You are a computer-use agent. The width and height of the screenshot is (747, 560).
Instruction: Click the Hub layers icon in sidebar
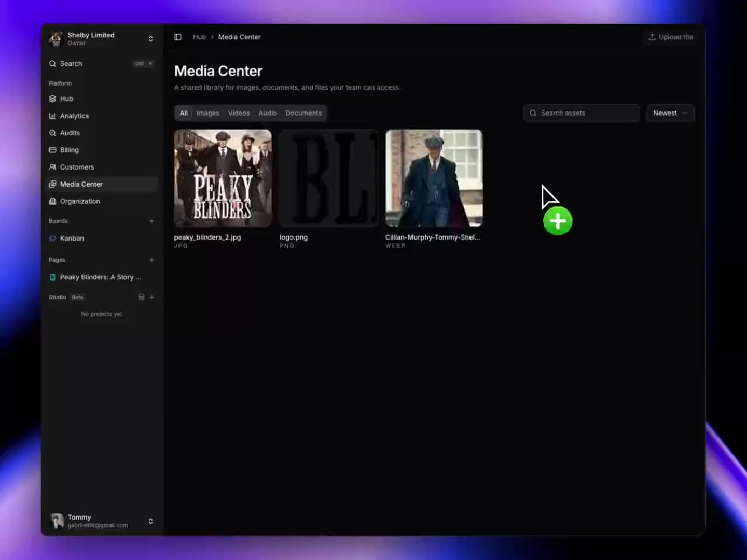point(52,99)
